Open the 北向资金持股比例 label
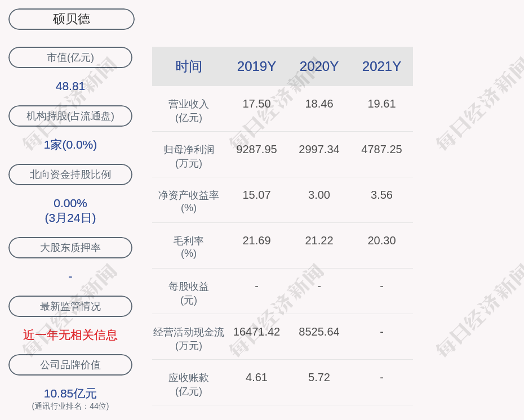The height and width of the screenshot is (420, 524). coord(70,175)
